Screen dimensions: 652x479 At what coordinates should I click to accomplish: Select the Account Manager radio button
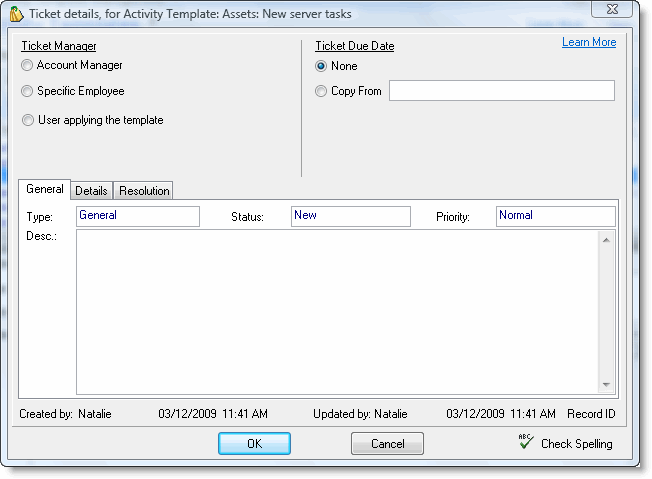[x=27, y=66]
